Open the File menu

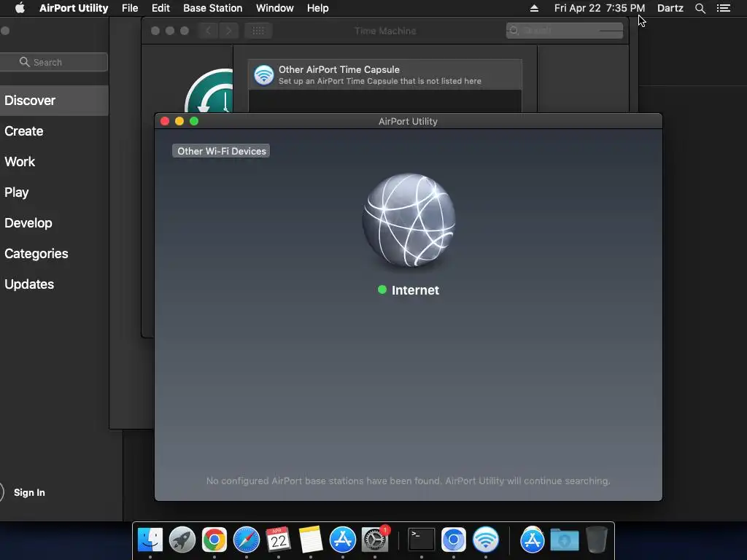(x=130, y=8)
